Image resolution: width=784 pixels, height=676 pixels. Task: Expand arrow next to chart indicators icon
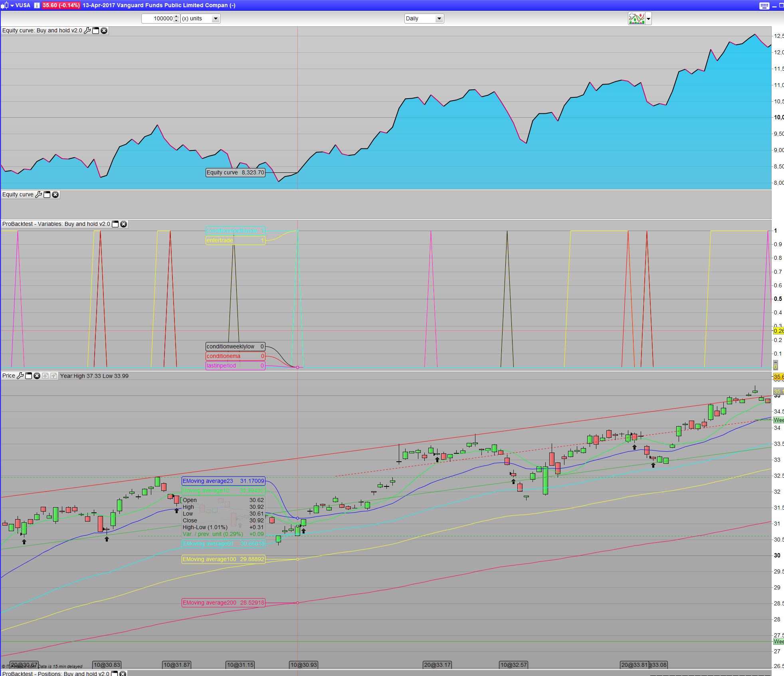[648, 18]
